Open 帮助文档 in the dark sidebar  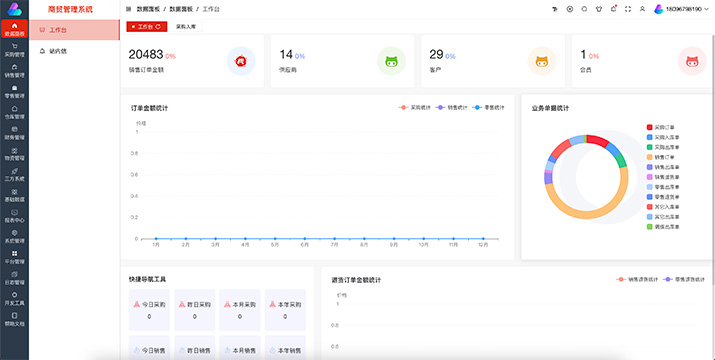click(15, 319)
